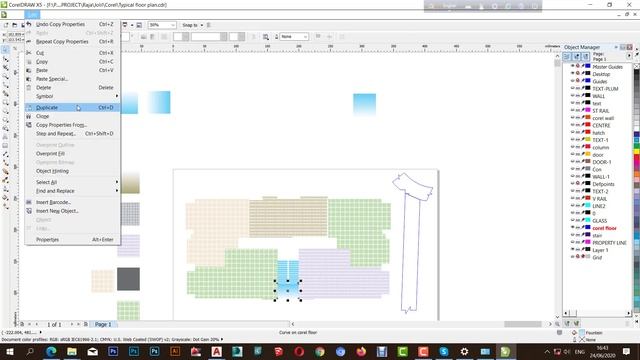640x360 pixels.
Task: Switch to the Page 1 tab
Action: [x=103, y=324]
